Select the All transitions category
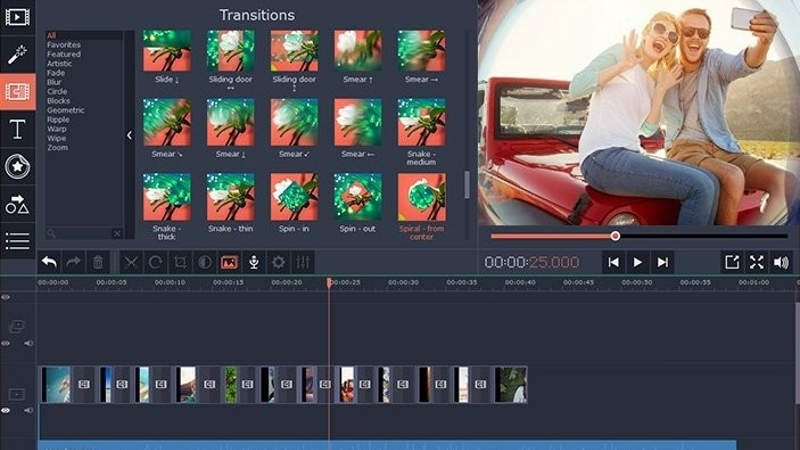The image size is (800, 450). click(52, 36)
